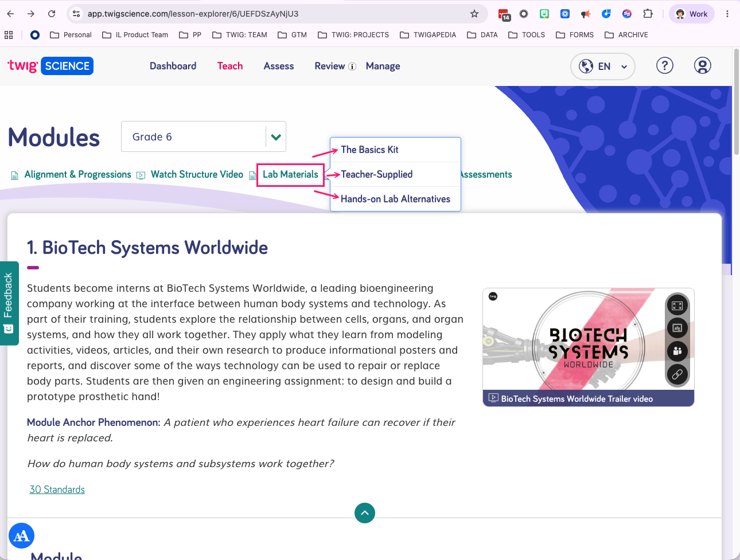740x560 pixels.
Task: Click the site information icon in address bar
Action: point(76,14)
